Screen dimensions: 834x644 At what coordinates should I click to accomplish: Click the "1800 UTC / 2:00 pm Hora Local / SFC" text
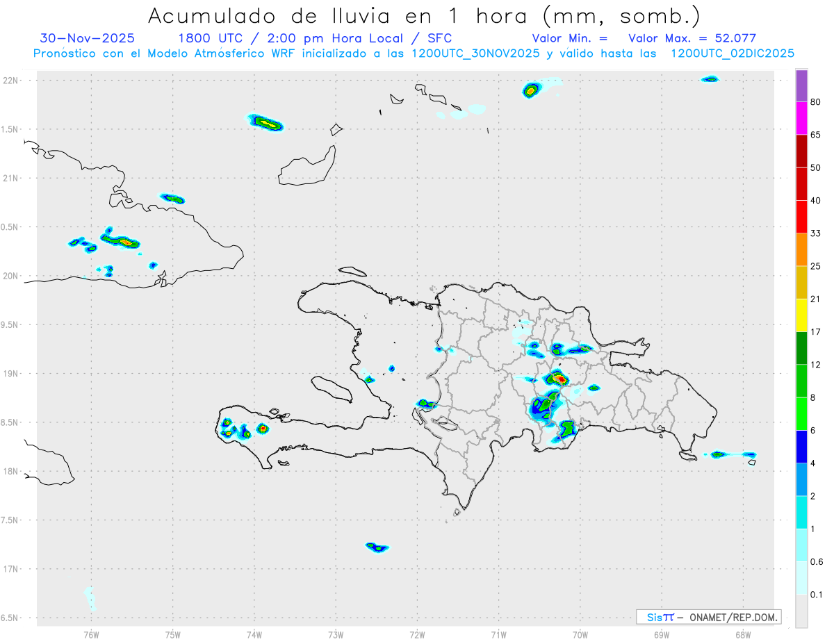click(315, 38)
